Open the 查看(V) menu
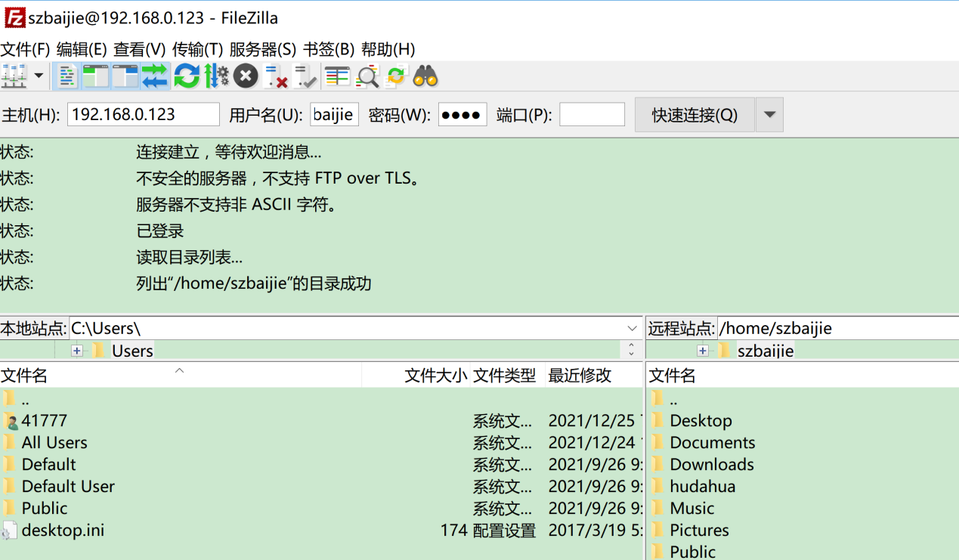Screen dimensions: 959x560 [x=139, y=49]
